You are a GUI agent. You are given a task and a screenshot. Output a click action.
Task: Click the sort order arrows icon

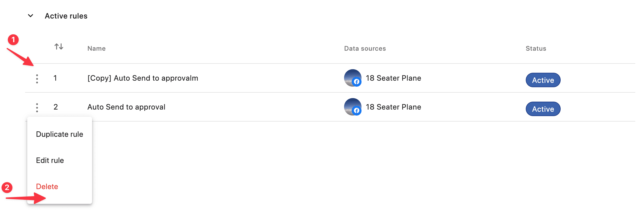pos(59,47)
